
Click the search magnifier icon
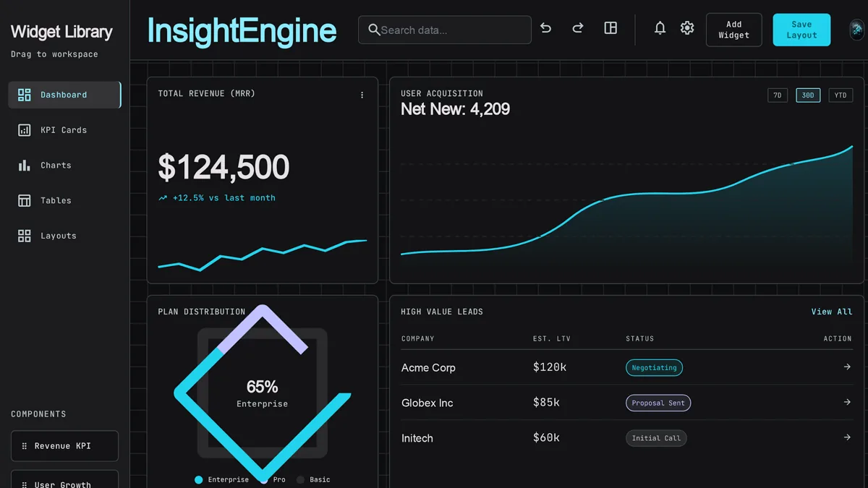374,30
